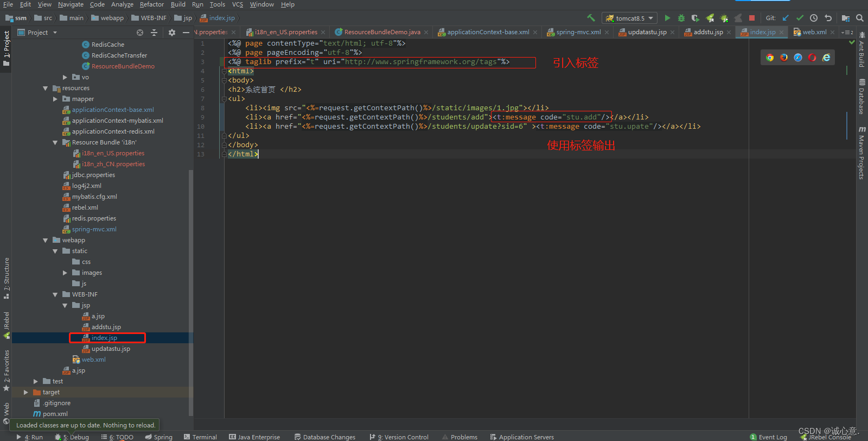Open the Database Changes panel
This screenshot has height=441, width=868.
[x=325, y=437]
